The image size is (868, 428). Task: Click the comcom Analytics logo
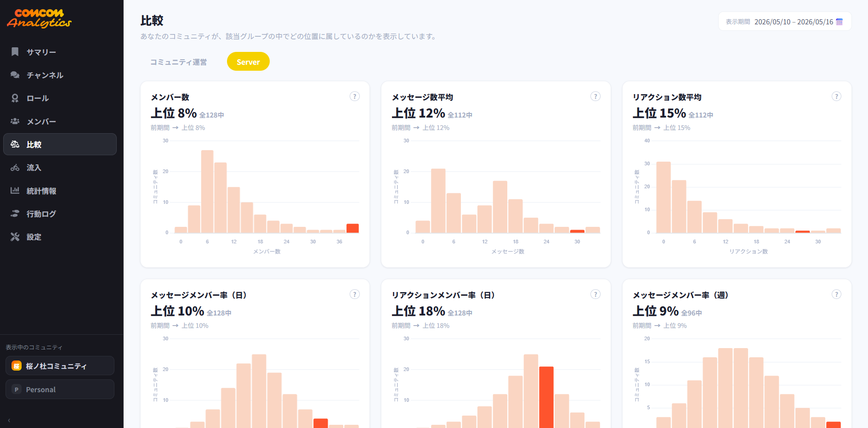click(x=39, y=18)
